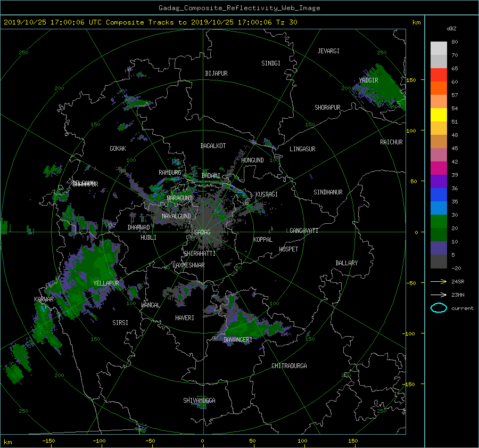The width and height of the screenshot is (479, 448).
Task: Click the HUBLI city label
Action: (x=148, y=238)
